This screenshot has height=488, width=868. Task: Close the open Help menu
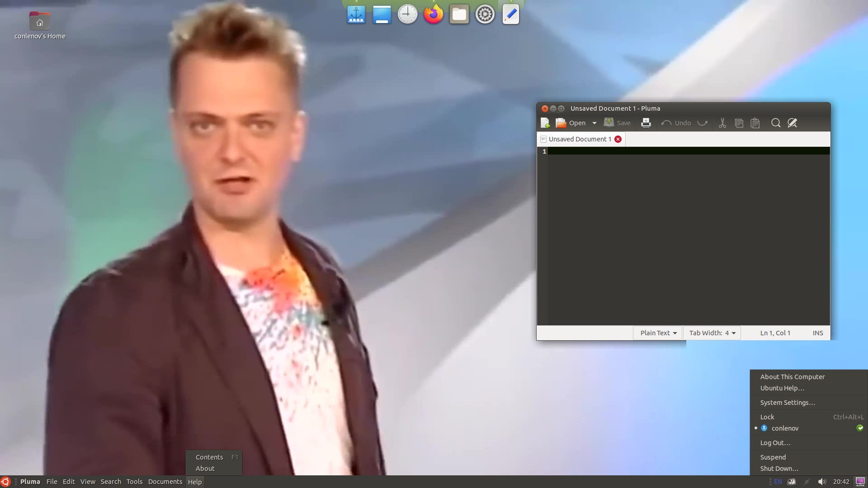tap(195, 482)
